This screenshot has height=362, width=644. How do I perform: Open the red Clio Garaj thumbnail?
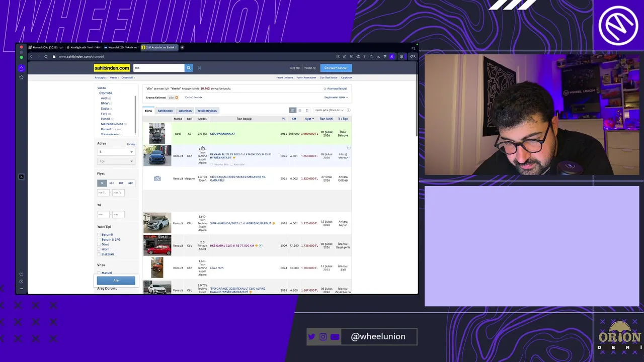[157, 245]
